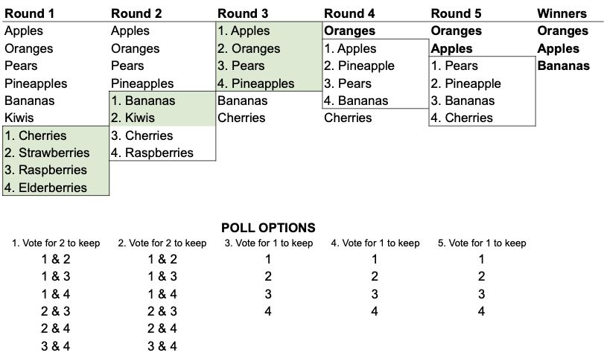Click '3. Vote for 1 to keep' label
Screen dimensions: 604x364
click(x=269, y=243)
